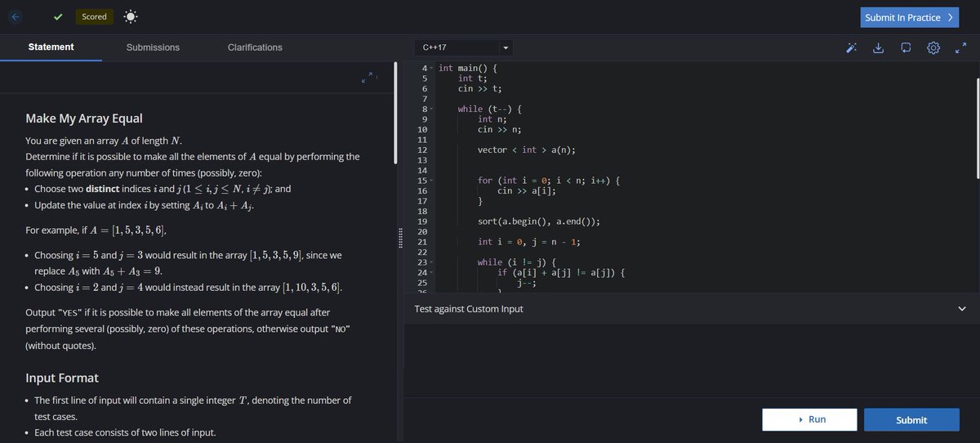Click the code line cin >> n;
Viewport: 980px width, 443px height.
tap(500, 129)
